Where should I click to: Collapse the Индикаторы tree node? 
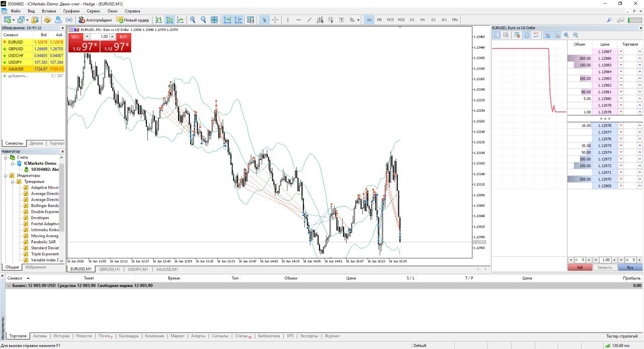[x=6, y=175]
